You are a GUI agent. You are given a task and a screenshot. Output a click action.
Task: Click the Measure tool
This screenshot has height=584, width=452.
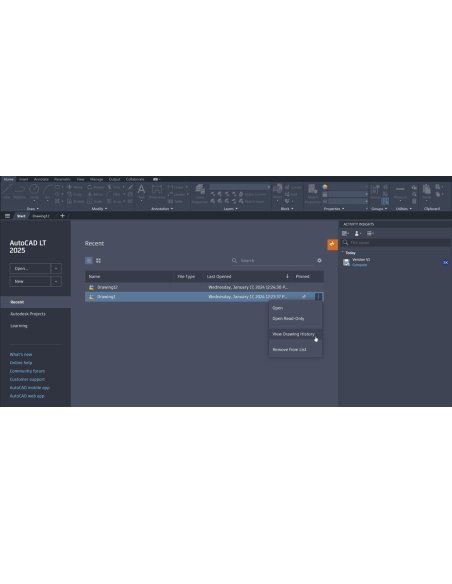pyautogui.click(x=400, y=191)
